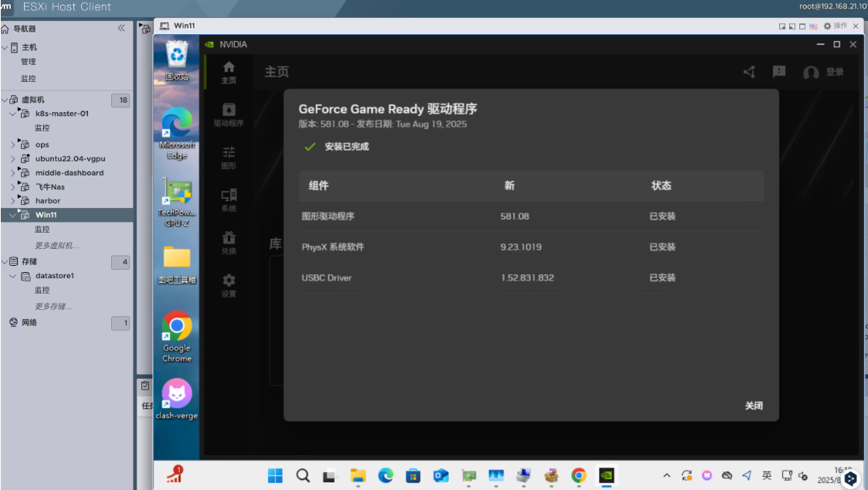
Task: Select 管理 under 主机
Action: click(29, 62)
